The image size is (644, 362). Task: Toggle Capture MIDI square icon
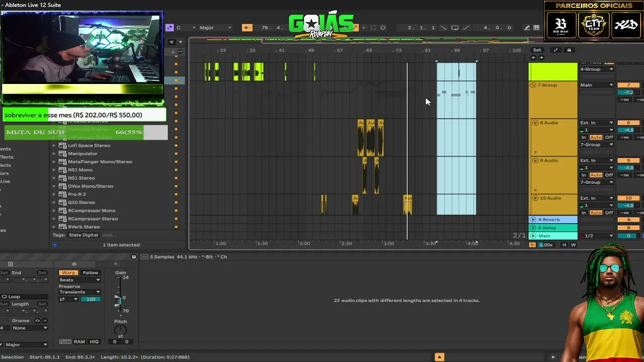point(373,28)
